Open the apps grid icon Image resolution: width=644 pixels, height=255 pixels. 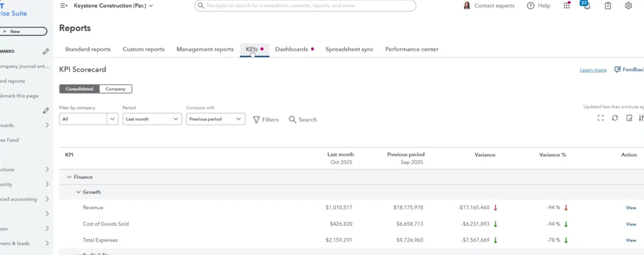(x=567, y=5)
